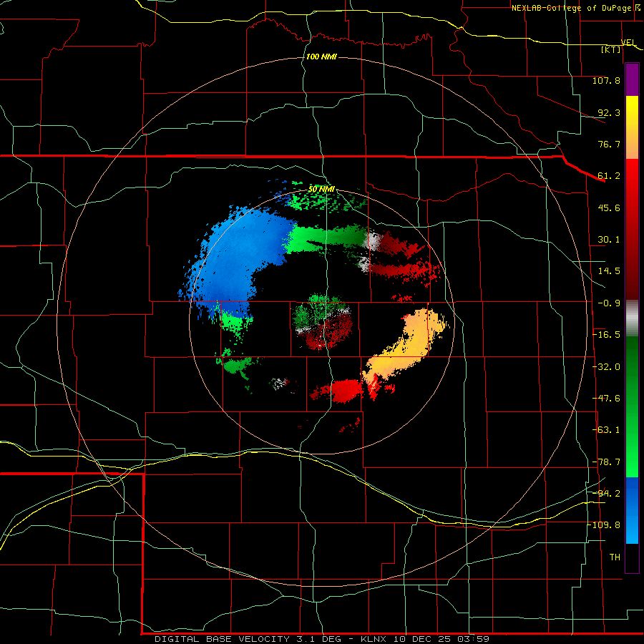Click the -63.1 scale value
Screen dimensions: 644x644
(606, 430)
